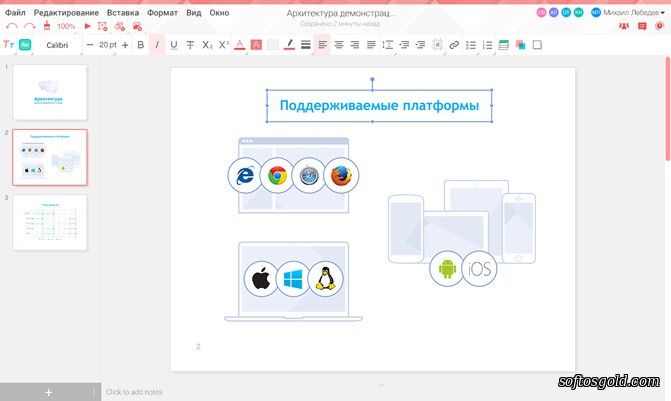Toggle Underline formatting

click(x=173, y=45)
